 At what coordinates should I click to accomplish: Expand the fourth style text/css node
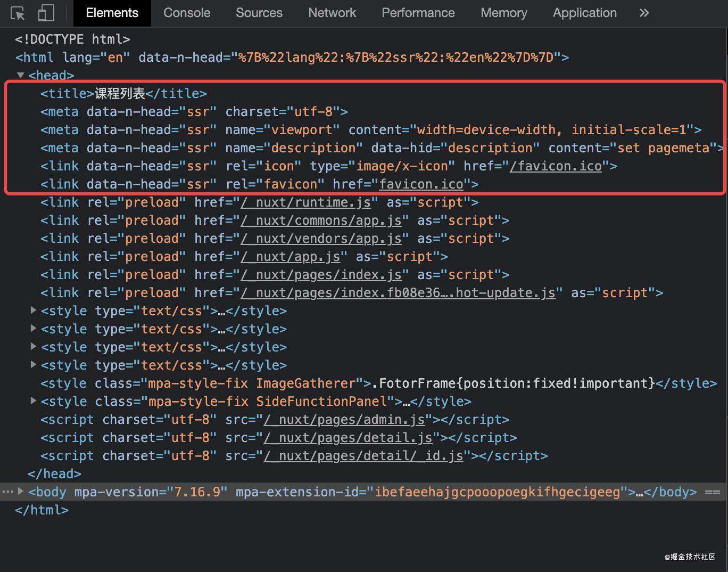pos(34,364)
